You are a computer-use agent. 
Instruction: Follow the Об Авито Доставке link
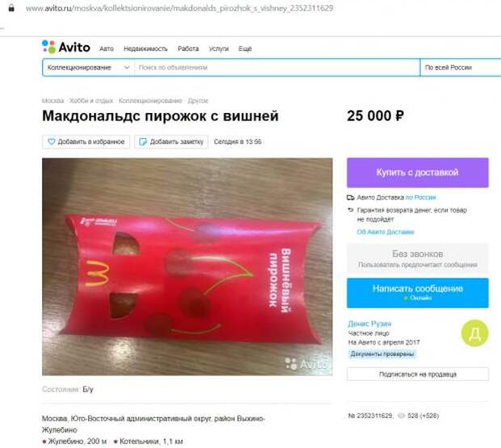point(385,232)
